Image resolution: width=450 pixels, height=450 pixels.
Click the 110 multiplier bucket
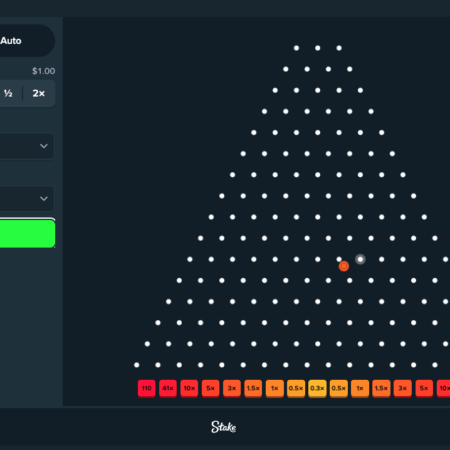(147, 388)
